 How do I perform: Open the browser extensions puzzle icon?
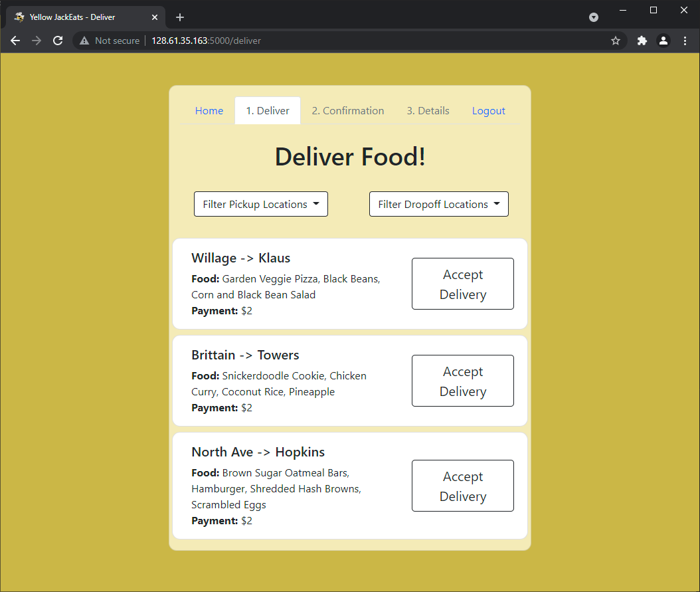click(642, 41)
